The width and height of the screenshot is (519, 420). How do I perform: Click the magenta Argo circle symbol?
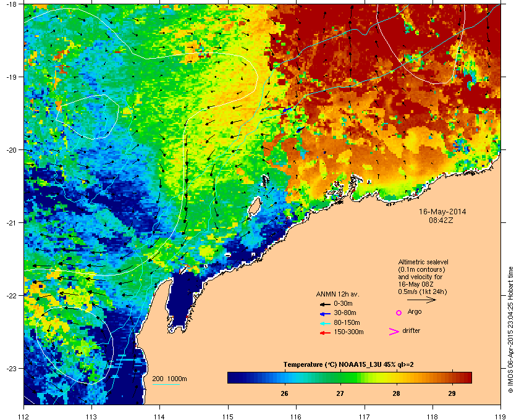pyautogui.click(x=399, y=313)
